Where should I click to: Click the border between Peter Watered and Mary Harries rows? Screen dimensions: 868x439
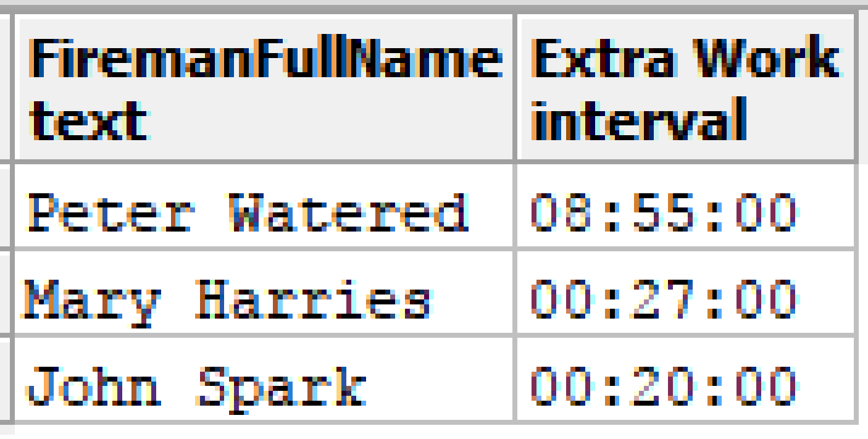click(x=434, y=249)
